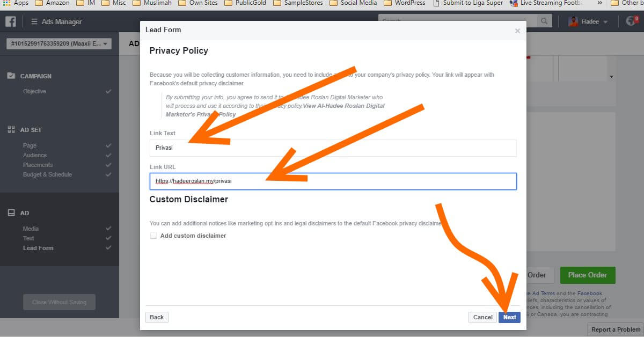Click the green Place Order button

pyautogui.click(x=588, y=275)
